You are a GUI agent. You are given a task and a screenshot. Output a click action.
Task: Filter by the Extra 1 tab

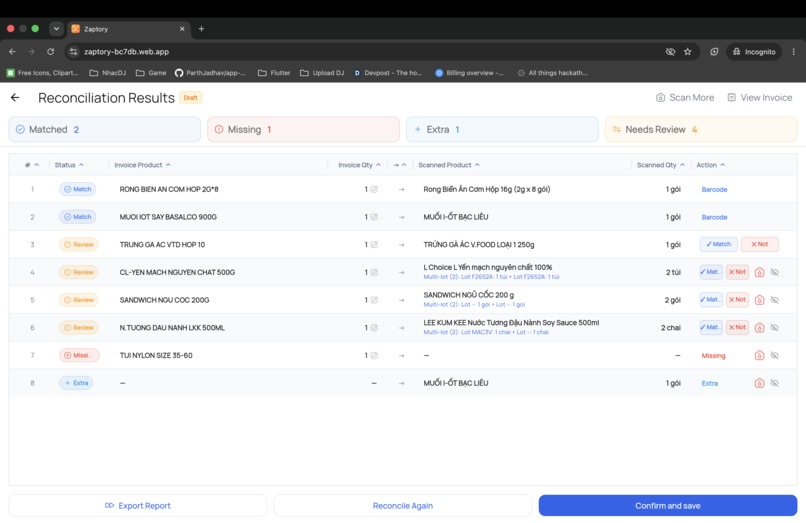click(502, 130)
